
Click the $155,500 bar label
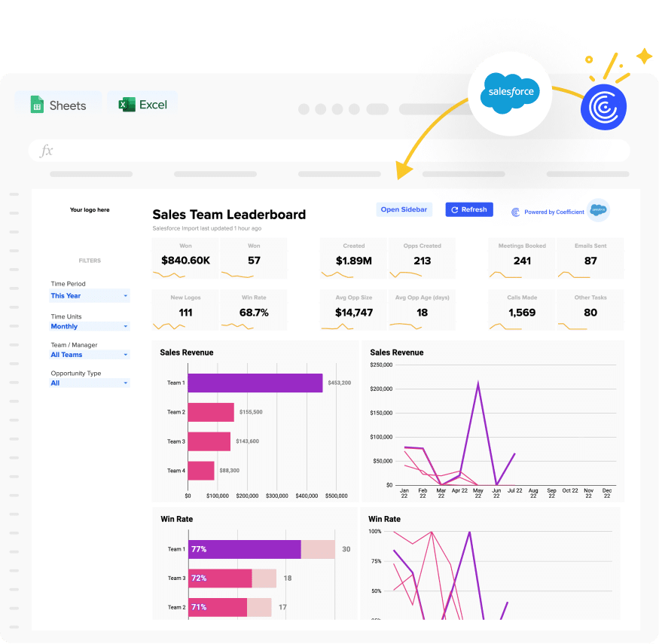pos(251,412)
